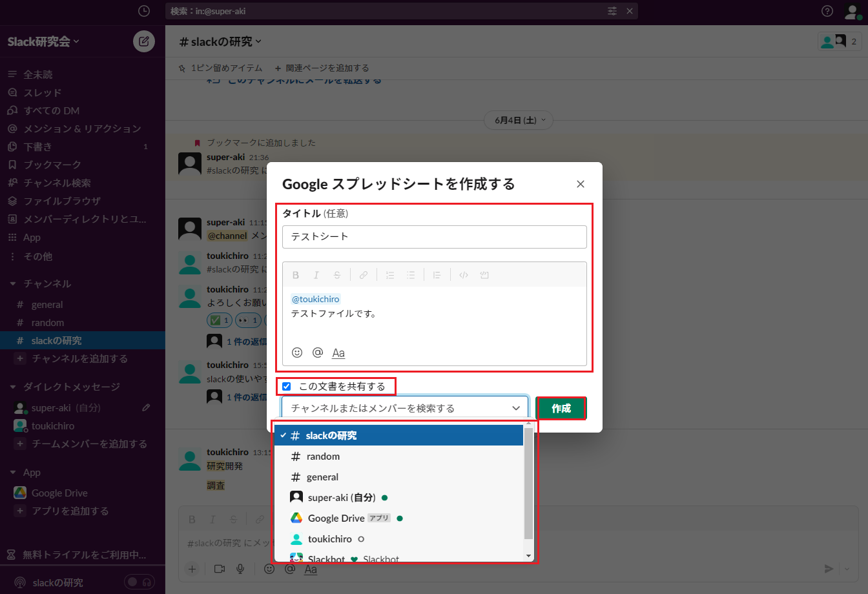Click the mention @ icon in dialog
Viewport: 868px width, 594px height.
pos(317,353)
